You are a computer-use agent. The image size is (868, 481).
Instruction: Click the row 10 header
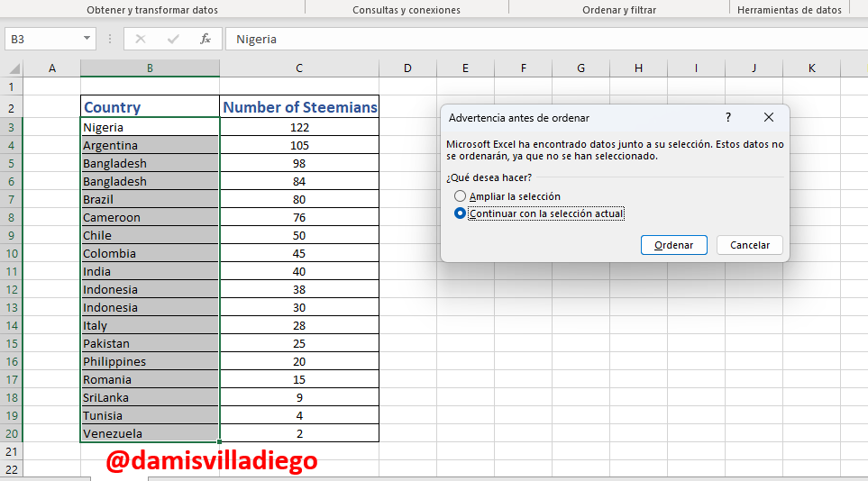click(12, 253)
